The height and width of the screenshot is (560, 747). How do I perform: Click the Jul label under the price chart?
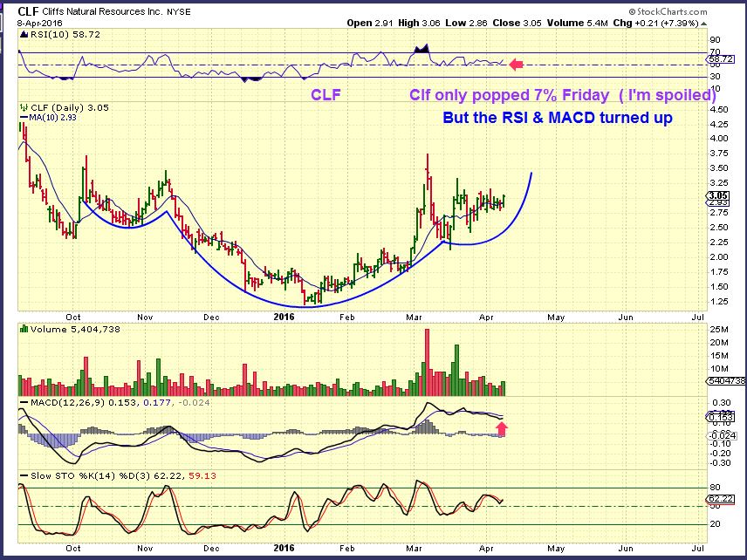(697, 318)
